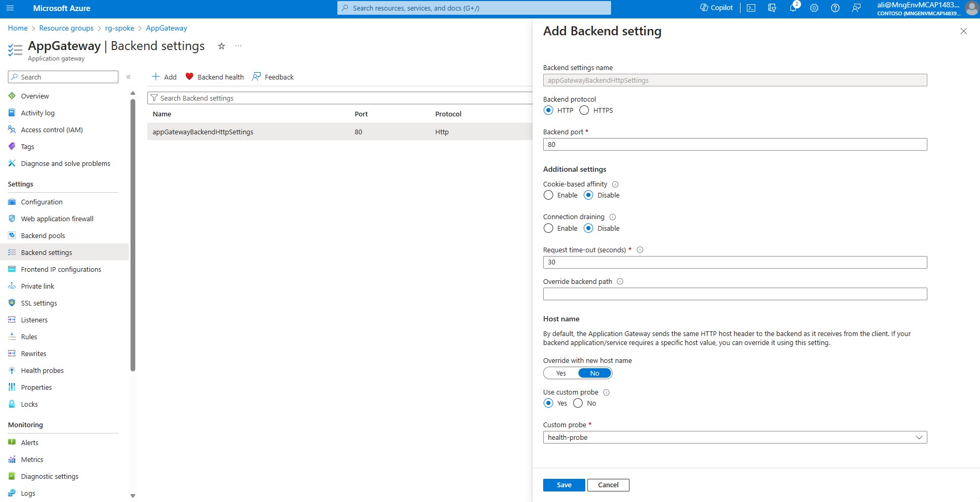Open the directories and subscriptions filter icon
The height and width of the screenshot is (502, 980).
tap(772, 8)
